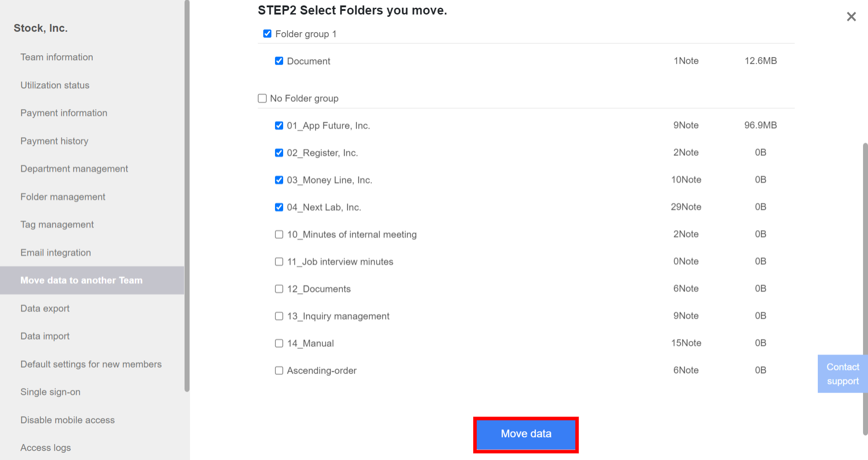Open Folder management

(x=62, y=196)
